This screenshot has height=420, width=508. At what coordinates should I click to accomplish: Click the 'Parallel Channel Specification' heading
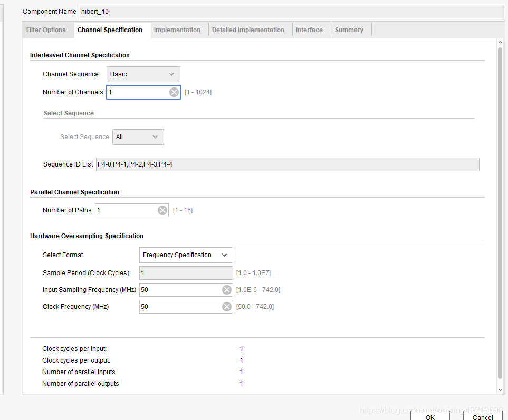(x=74, y=192)
